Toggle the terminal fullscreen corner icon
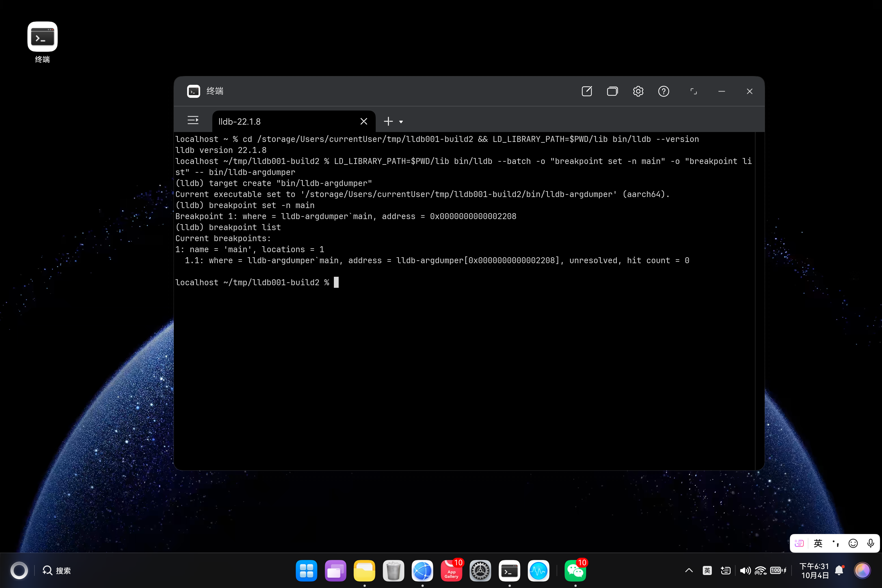Screen dimensions: 882x588 pyautogui.click(x=693, y=91)
